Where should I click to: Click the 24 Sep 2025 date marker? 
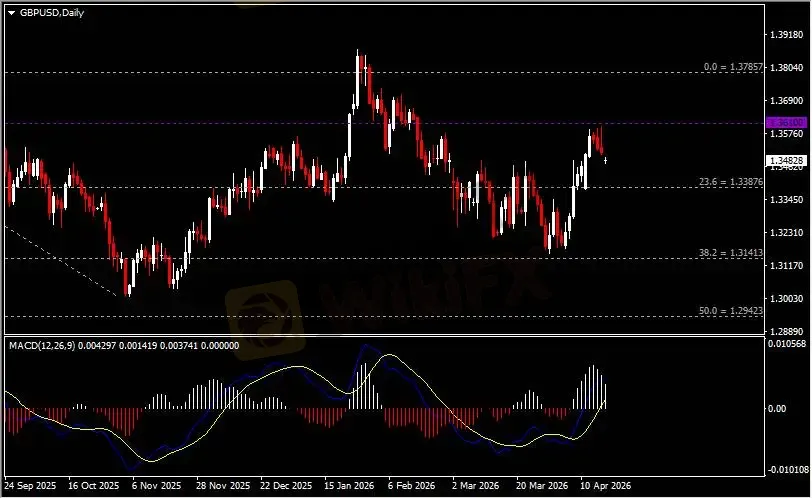tap(31, 484)
